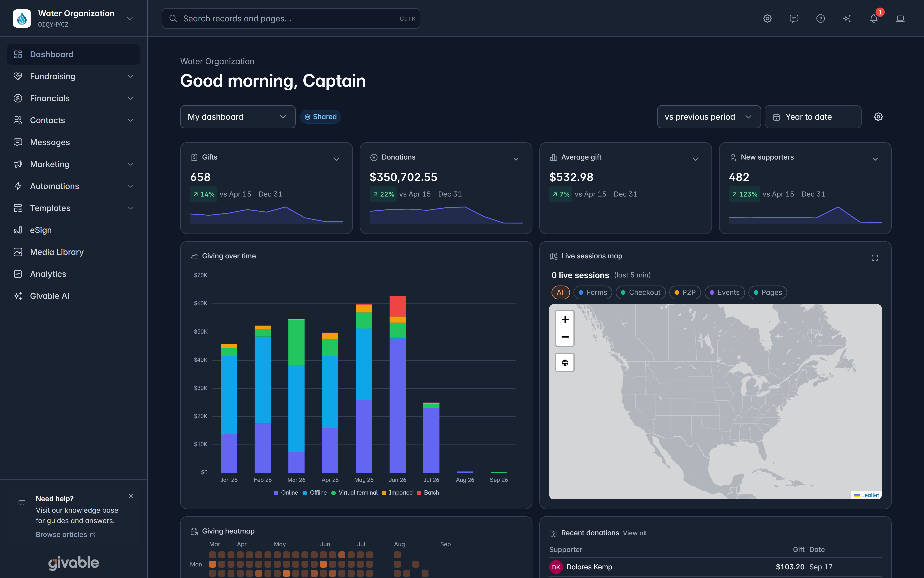Image resolution: width=924 pixels, height=578 pixels.
Task: Expand Live sessions map to fullscreen
Action: point(875,258)
